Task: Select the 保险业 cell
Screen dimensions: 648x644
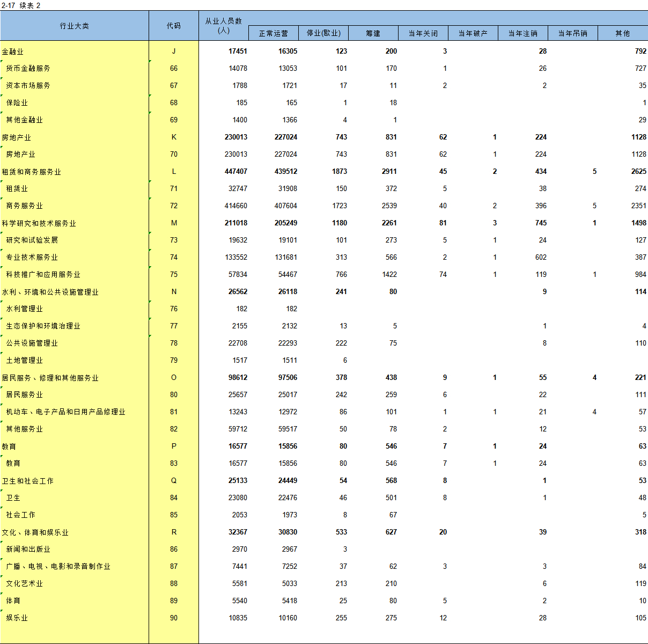Action: point(75,103)
